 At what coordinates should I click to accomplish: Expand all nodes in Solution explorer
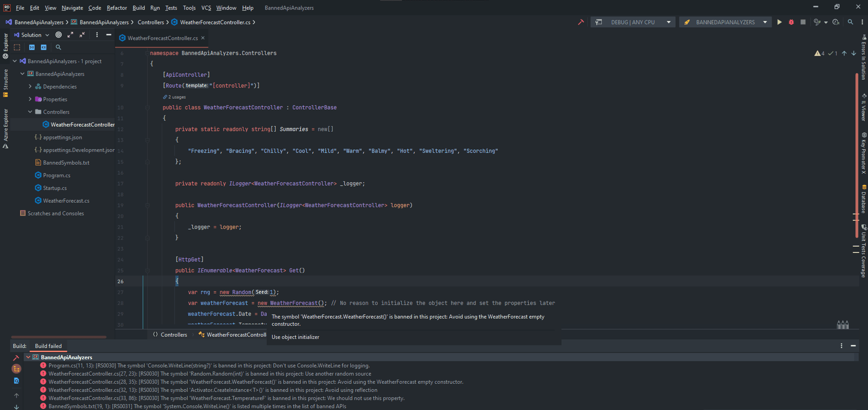[71, 35]
